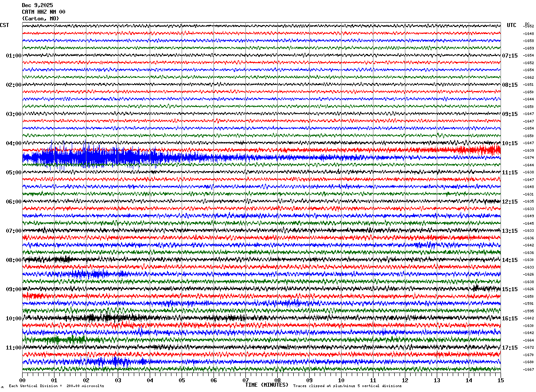Click minute tick label 05 on time axis
This screenshot has height=392, width=536.
pos(182,380)
